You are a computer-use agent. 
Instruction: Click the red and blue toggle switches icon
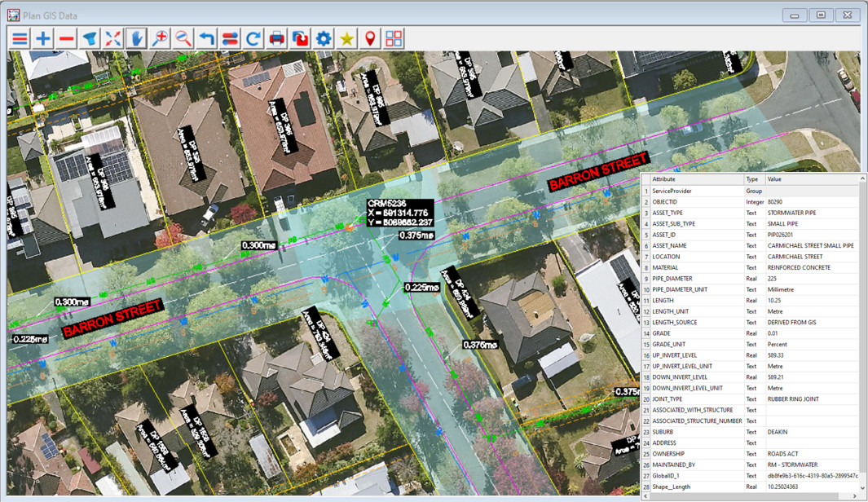point(230,38)
